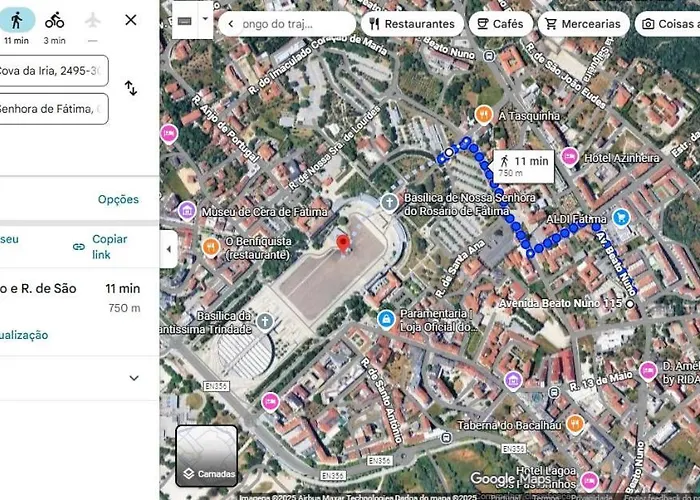Filter map by Cafés
This screenshot has height=500, width=700.
(x=500, y=24)
